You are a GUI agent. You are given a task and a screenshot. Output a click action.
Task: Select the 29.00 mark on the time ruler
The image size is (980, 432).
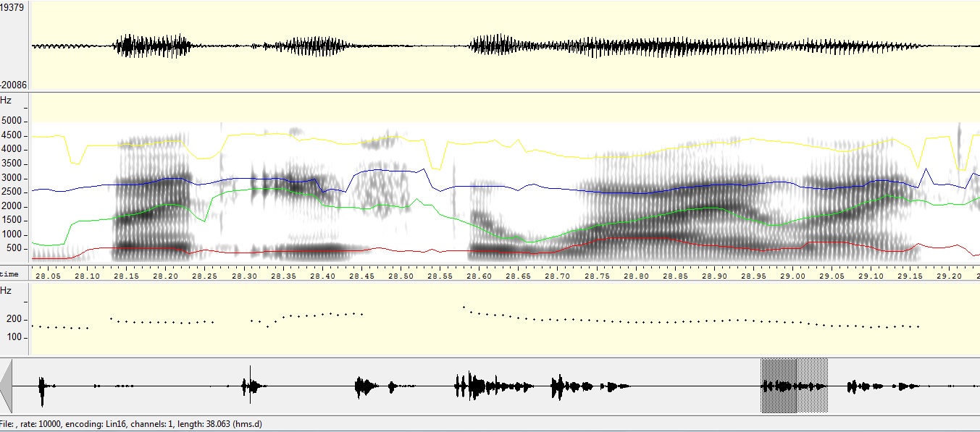792,276
